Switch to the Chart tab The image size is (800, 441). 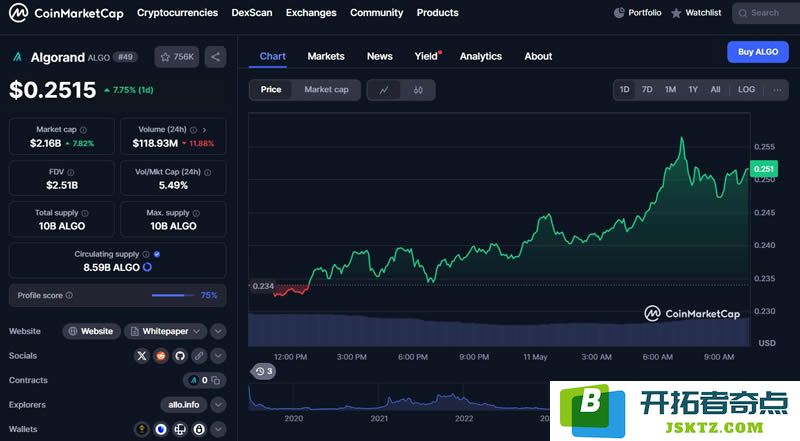tap(272, 56)
